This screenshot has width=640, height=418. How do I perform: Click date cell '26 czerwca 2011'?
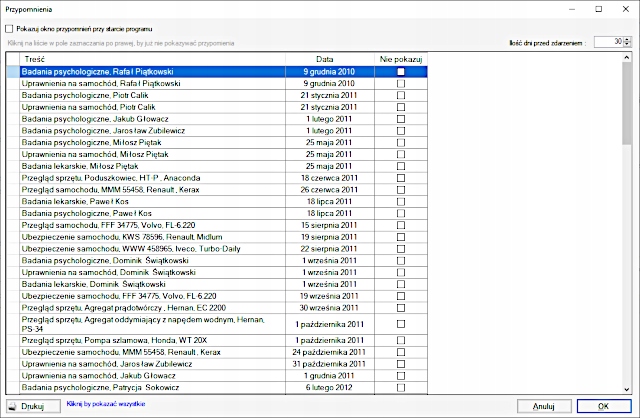coord(330,190)
